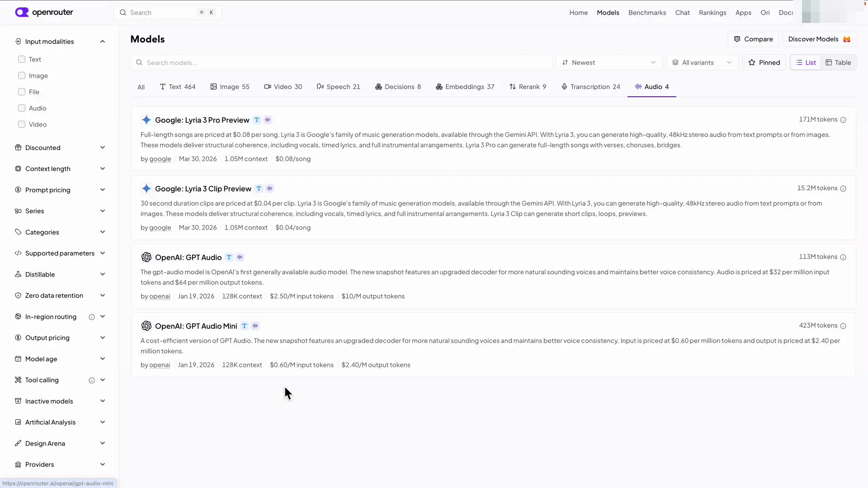Switch to List view
The height and width of the screenshot is (488, 868).
coord(806,62)
